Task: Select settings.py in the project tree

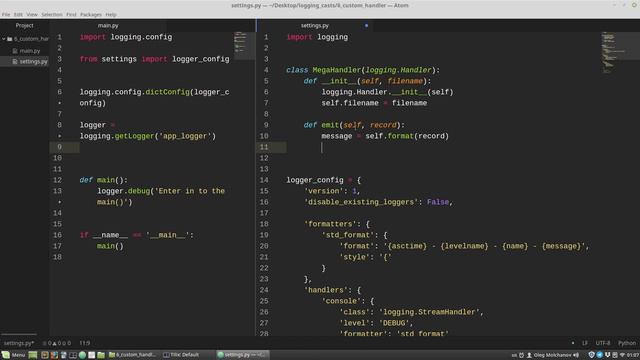Action: (x=33, y=61)
